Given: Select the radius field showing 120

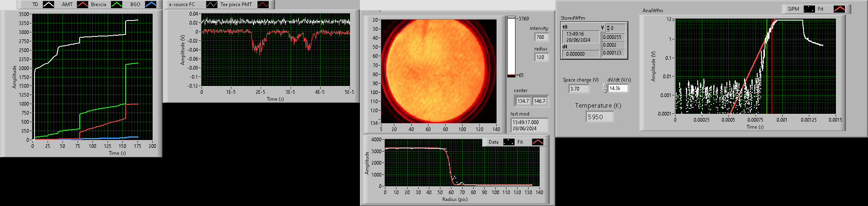Looking at the screenshot, I should coord(541,57).
